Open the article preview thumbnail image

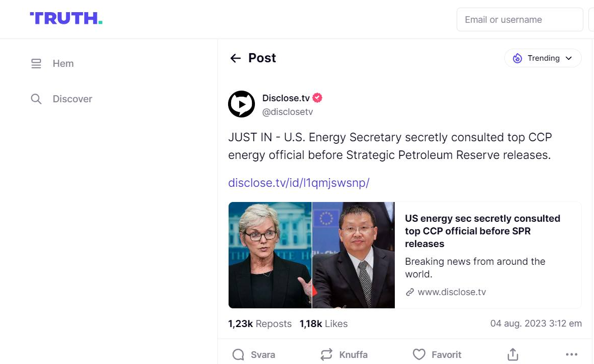[x=311, y=255]
